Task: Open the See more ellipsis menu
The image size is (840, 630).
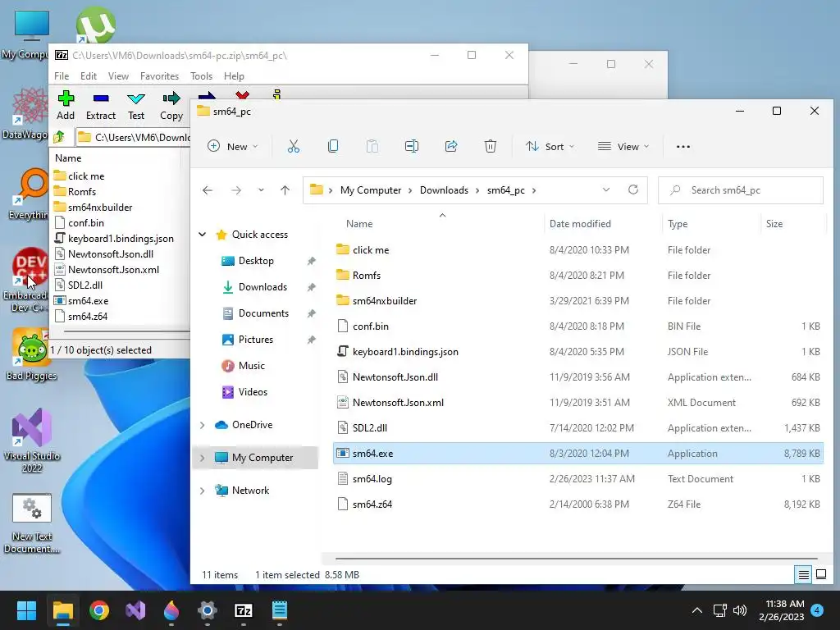Action: tap(683, 146)
